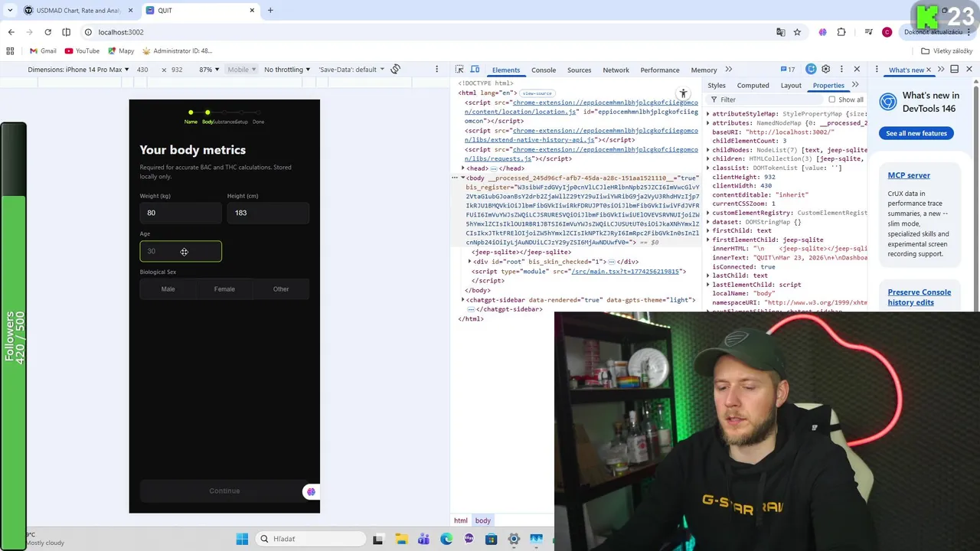The height and width of the screenshot is (551, 980).
Task: Click the accessibility tree toggle icon
Action: coord(683,94)
